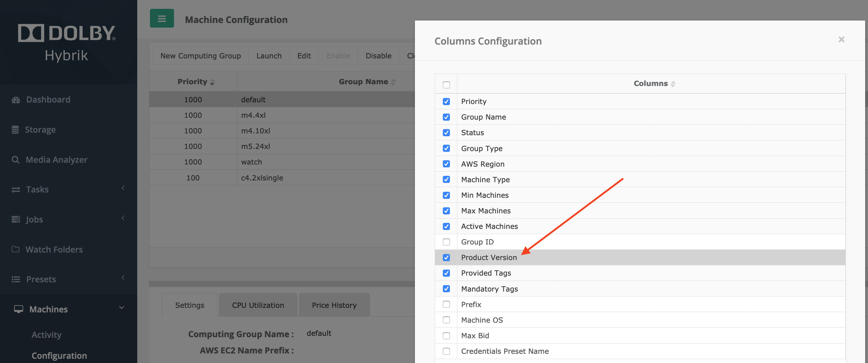This screenshot has height=363, width=868.
Task: Uncheck the Group Name column checkbox
Action: tap(446, 117)
